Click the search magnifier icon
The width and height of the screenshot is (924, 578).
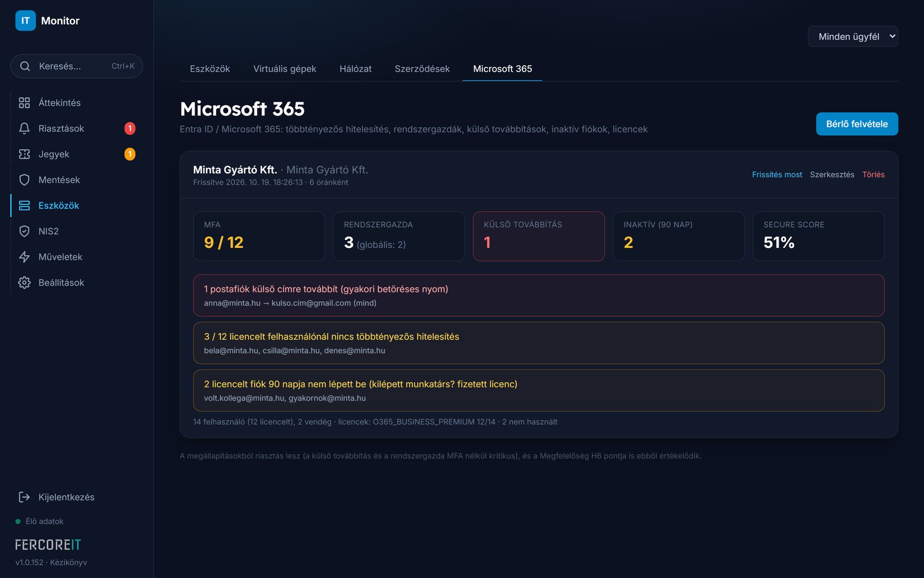[x=25, y=66]
